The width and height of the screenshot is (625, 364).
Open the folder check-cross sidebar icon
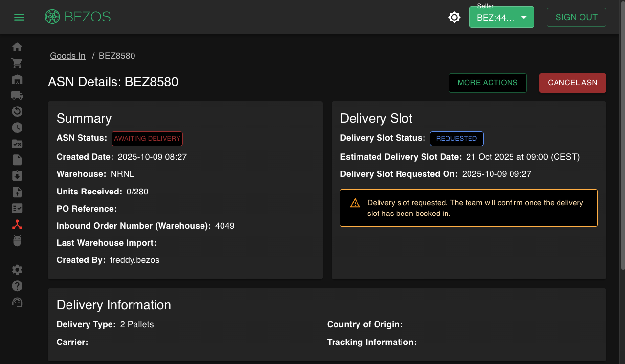17,144
